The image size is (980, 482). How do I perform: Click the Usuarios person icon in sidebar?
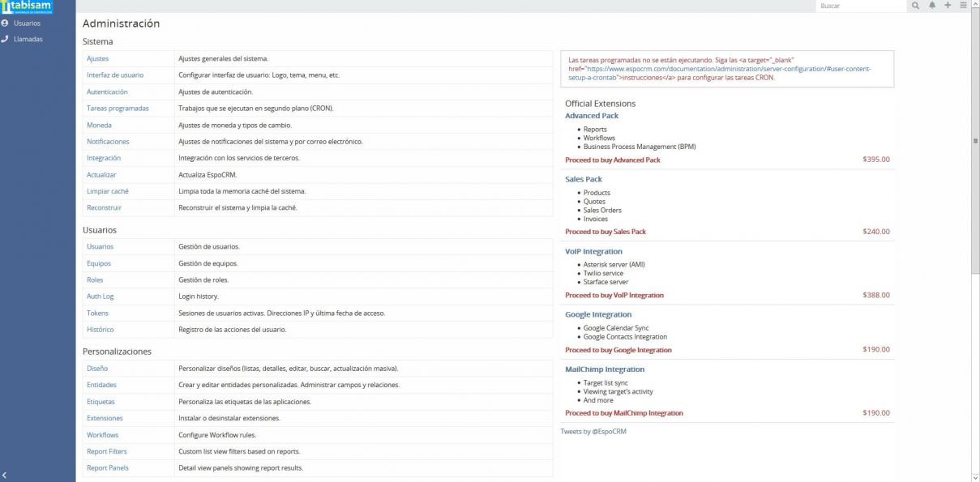5,23
